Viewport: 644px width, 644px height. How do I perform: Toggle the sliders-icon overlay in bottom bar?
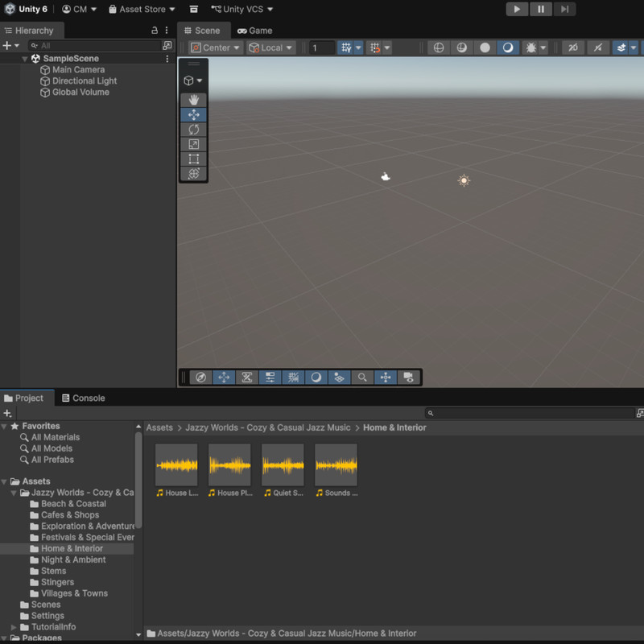pyautogui.click(x=270, y=378)
